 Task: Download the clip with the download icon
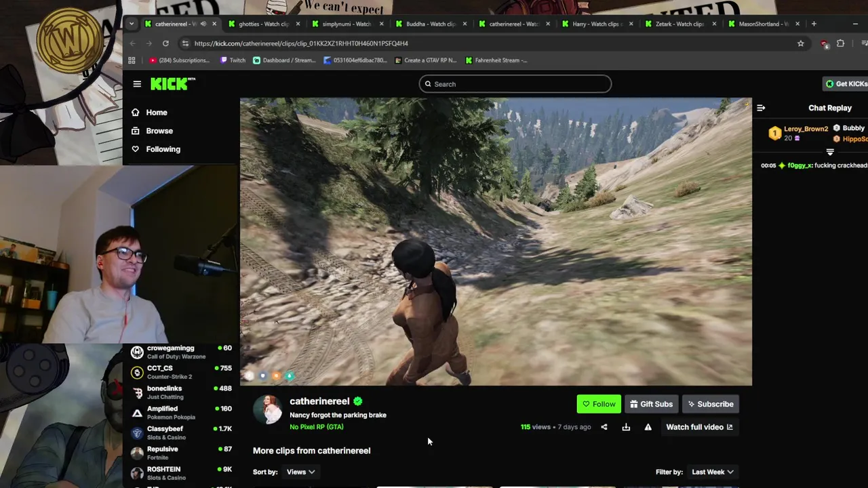pyautogui.click(x=626, y=427)
